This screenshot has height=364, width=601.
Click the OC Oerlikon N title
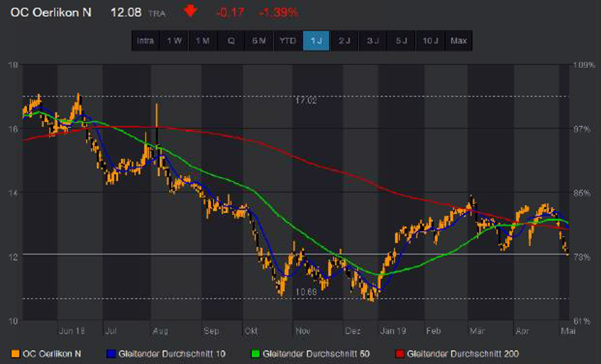(x=51, y=12)
